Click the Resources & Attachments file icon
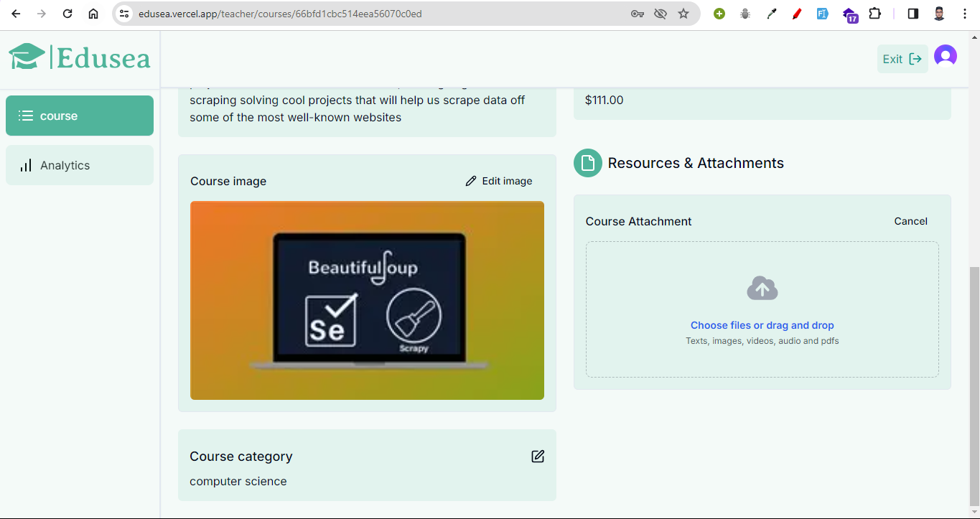Screen dimensions: 980x519 (x=588, y=163)
